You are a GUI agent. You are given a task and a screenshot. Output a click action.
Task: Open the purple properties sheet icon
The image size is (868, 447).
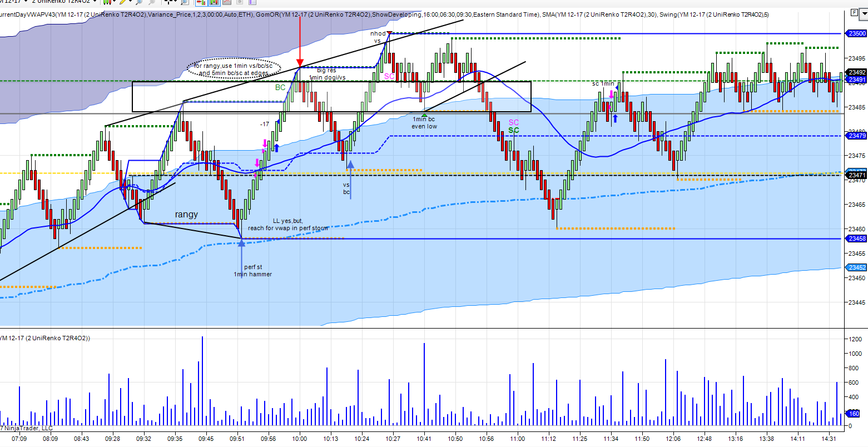pos(252,2)
